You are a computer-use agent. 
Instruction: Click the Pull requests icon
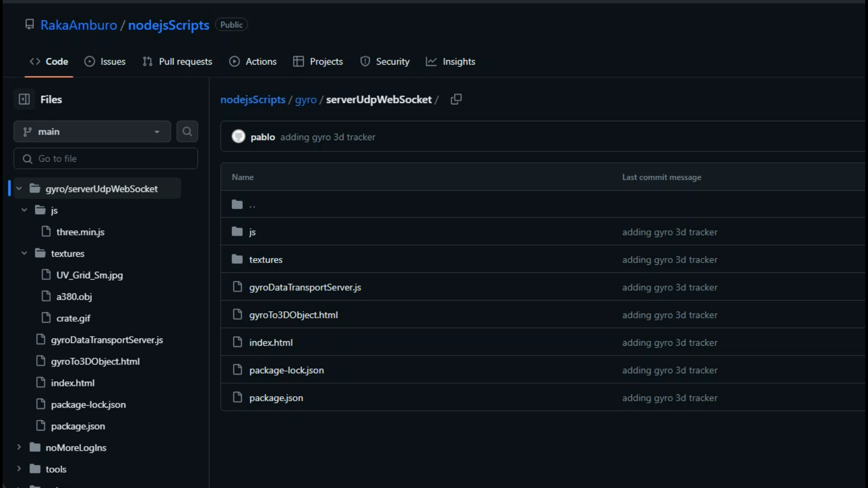[148, 61]
